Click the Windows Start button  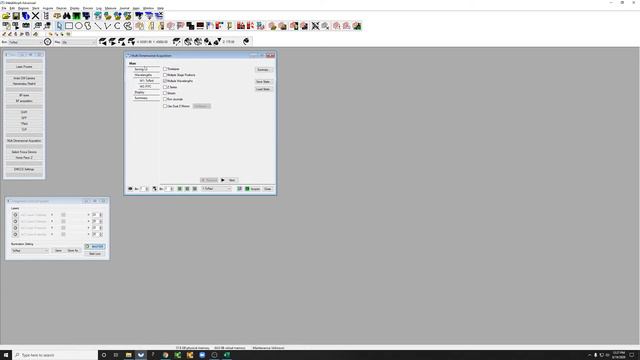(x=6, y=355)
